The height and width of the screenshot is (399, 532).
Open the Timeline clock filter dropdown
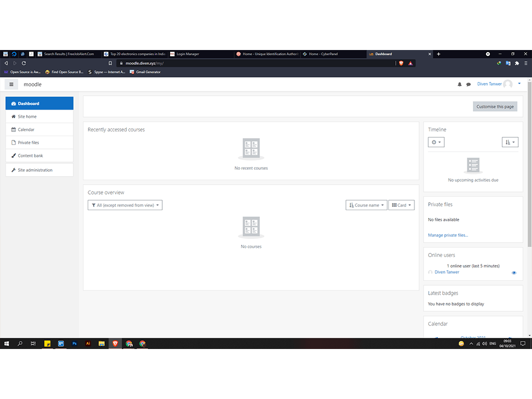[x=436, y=142]
